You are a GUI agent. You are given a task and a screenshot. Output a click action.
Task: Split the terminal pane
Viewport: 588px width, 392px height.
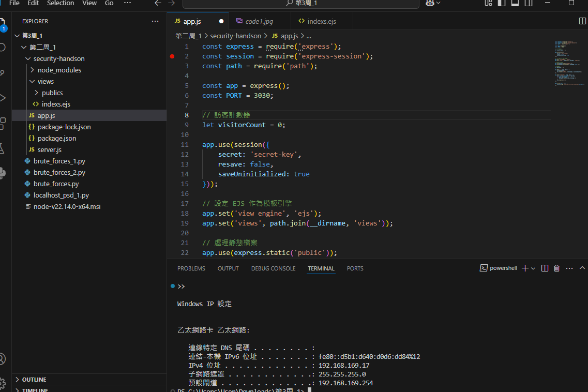(545, 268)
